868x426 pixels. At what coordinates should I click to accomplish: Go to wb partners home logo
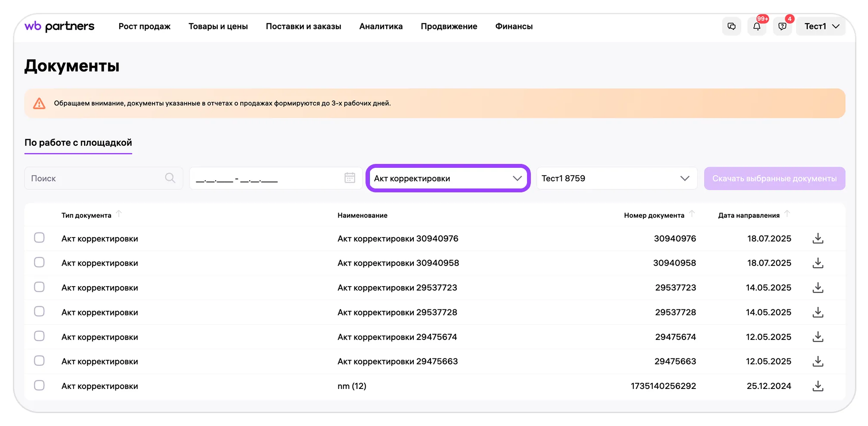pyautogui.click(x=59, y=26)
